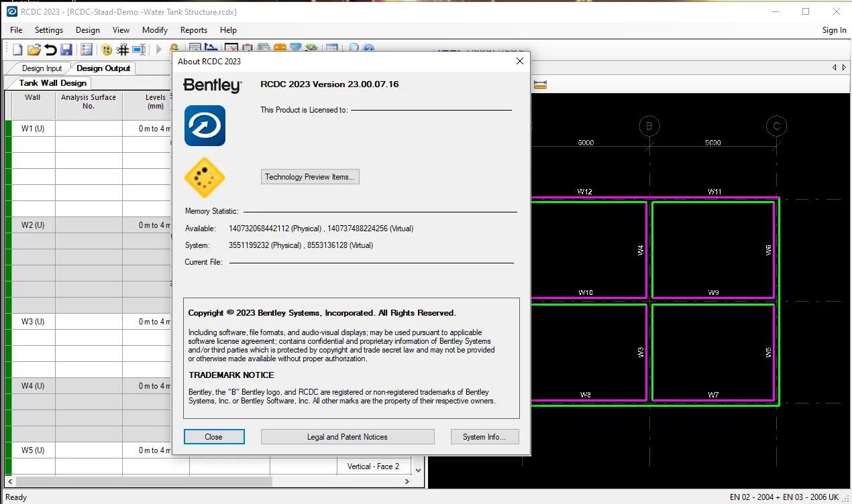This screenshot has width=852, height=504.
Task: Click the Wall column header
Action: point(33,105)
